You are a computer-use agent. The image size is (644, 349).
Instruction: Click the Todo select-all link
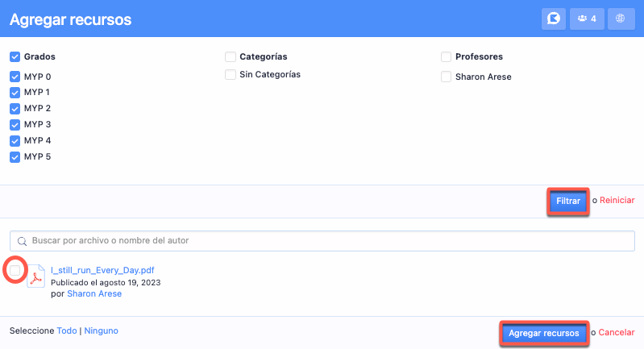click(67, 330)
